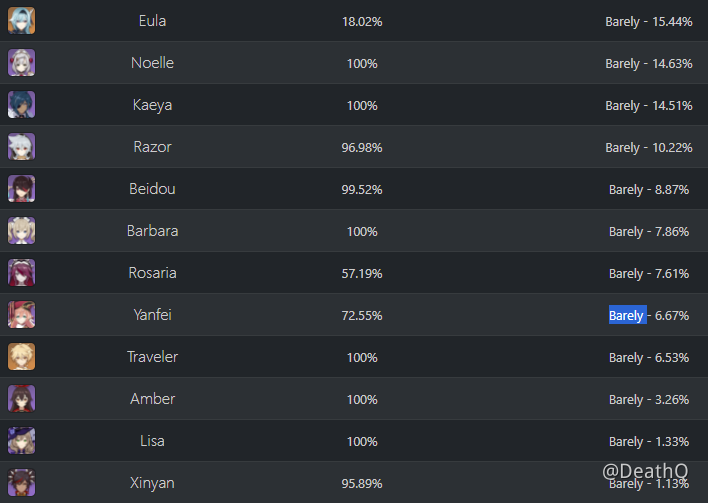This screenshot has width=708, height=503.
Task: Select Rosaria's avatar icon
Action: [x=21, y=273]
